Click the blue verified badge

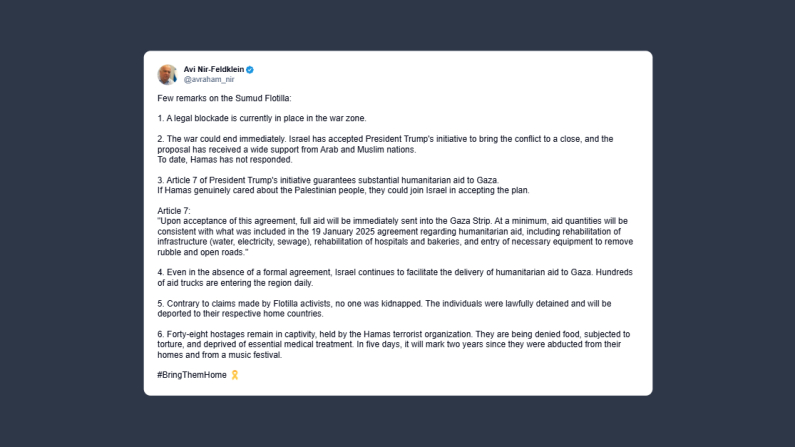250,69
